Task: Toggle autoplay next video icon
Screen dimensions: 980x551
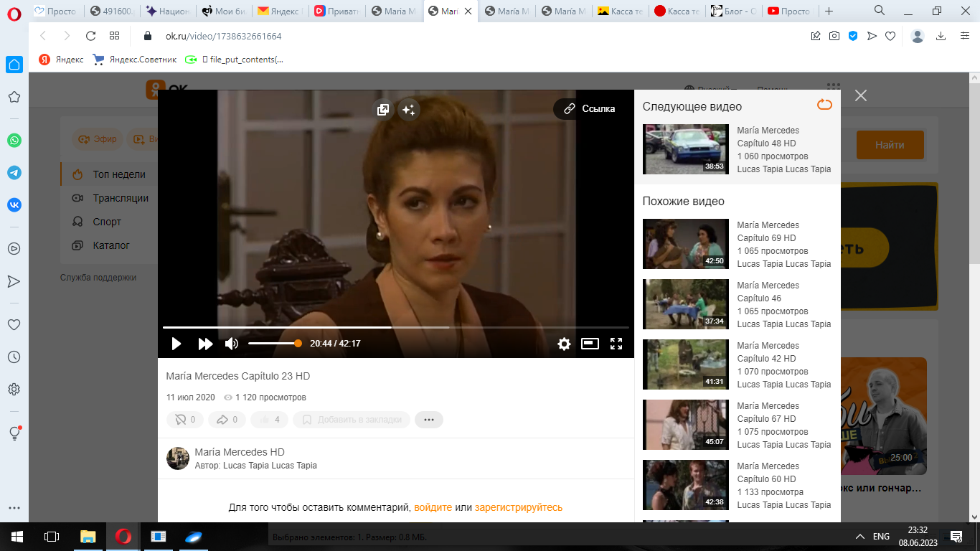Action: click(824, 105)
